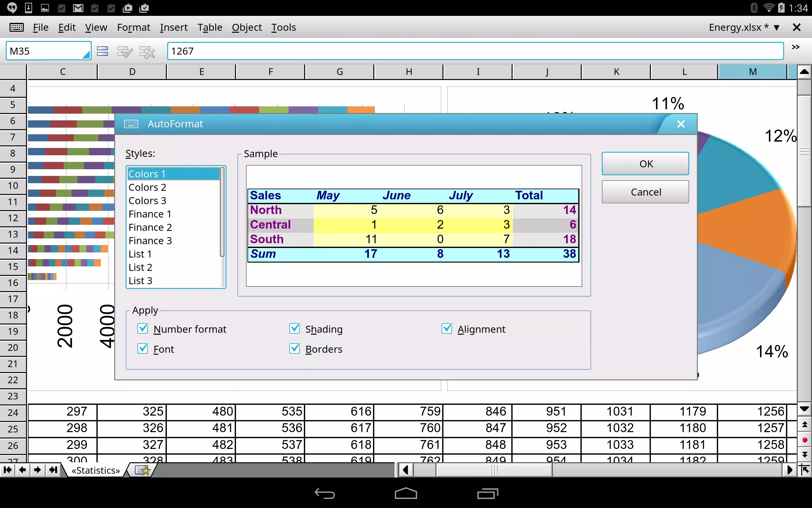812x508 pixels.
Task: Click the vertical sheet scrollbar thumb
Action: [x=804, y=151]
